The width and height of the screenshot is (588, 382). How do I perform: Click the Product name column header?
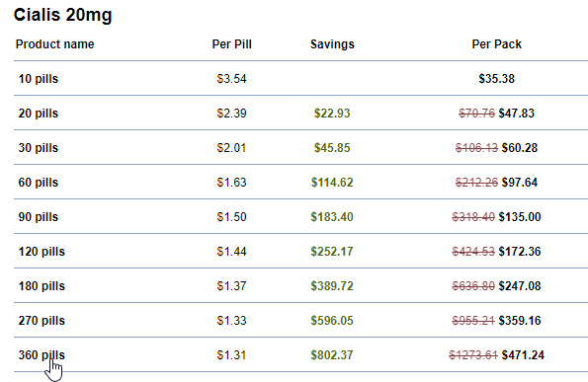click(54, 44)
